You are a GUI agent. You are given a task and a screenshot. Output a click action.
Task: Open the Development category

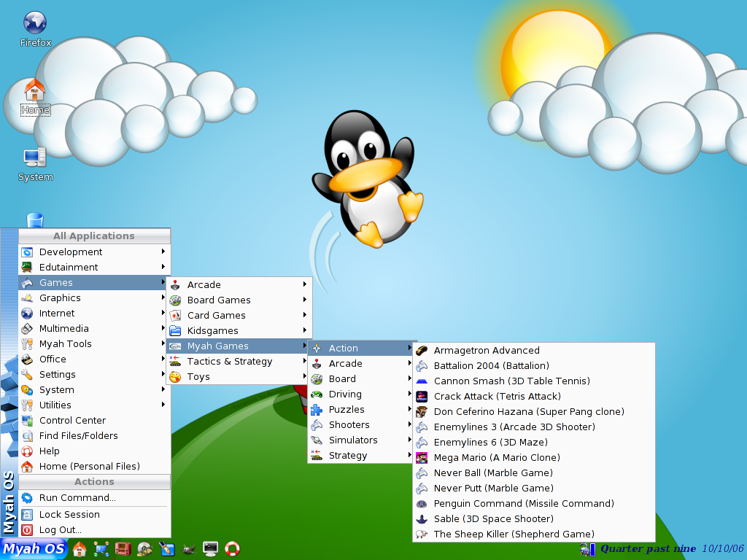[94, 252]
